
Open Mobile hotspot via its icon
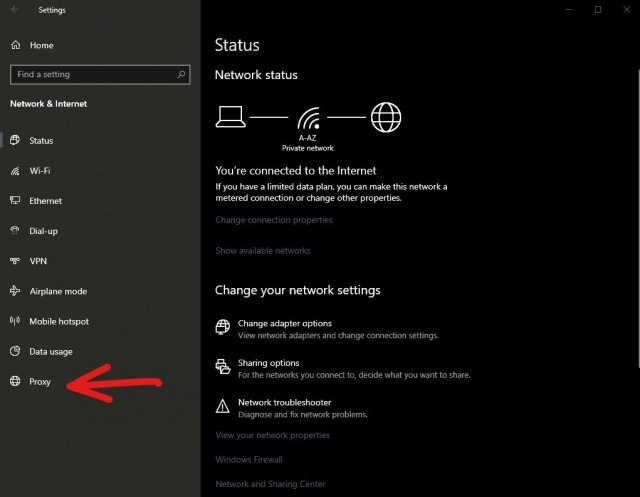click(x=15, y=321)
